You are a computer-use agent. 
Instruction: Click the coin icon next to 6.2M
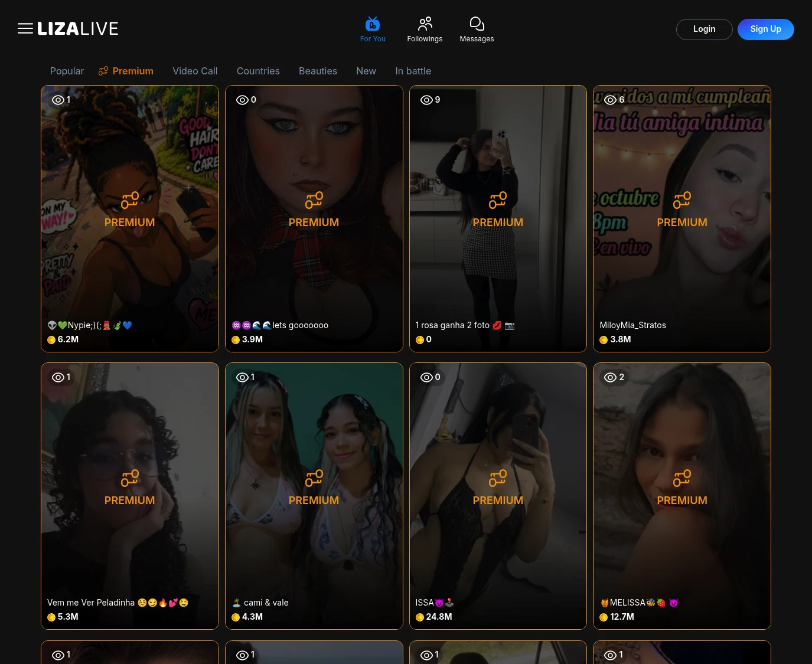coord(51,340)
